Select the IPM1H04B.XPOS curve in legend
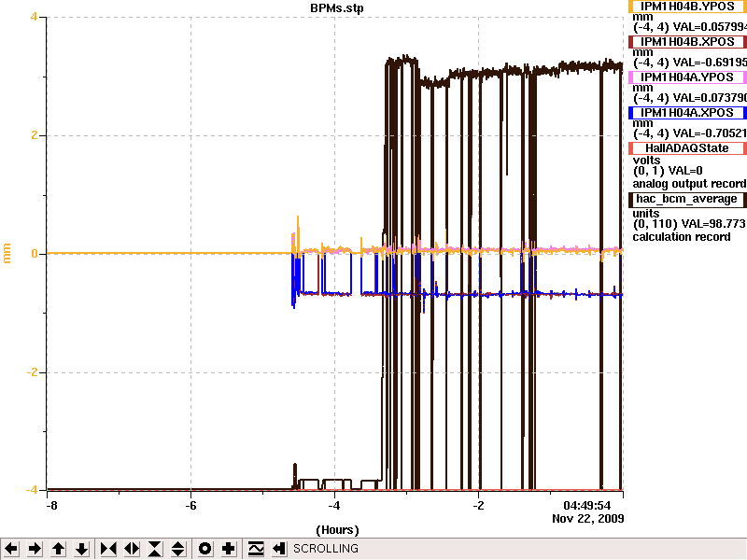 [687, 42]
